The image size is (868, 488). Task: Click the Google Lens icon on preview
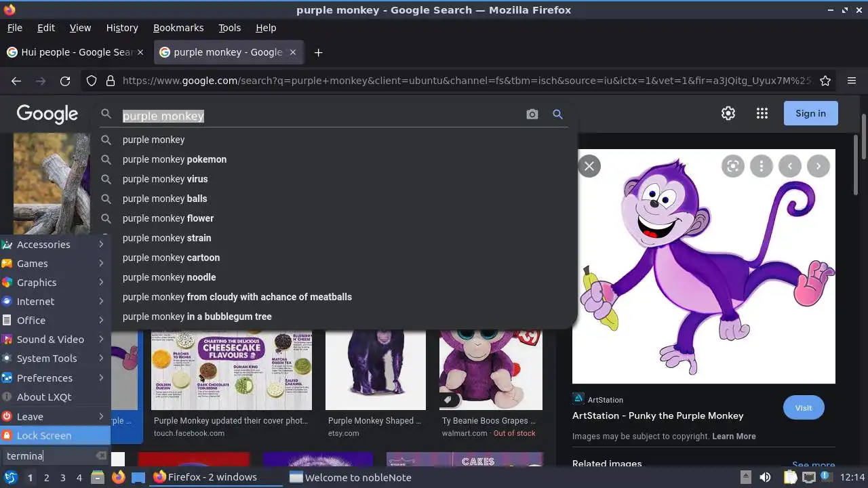point(733,166)
